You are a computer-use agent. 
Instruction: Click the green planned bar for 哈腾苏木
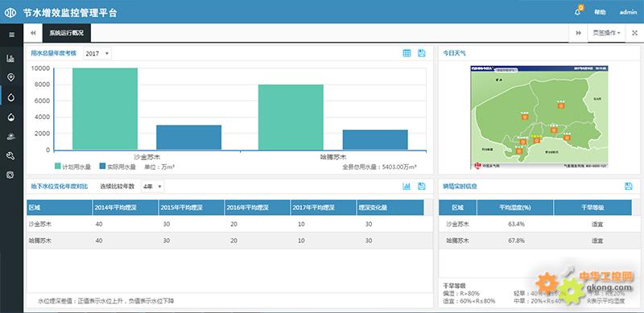291,117
